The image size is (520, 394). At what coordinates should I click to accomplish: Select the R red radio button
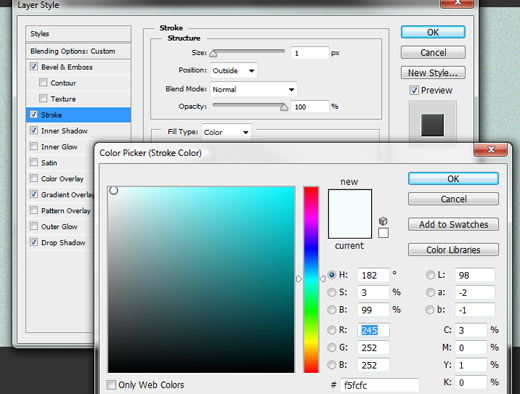[x=332, y=330]
